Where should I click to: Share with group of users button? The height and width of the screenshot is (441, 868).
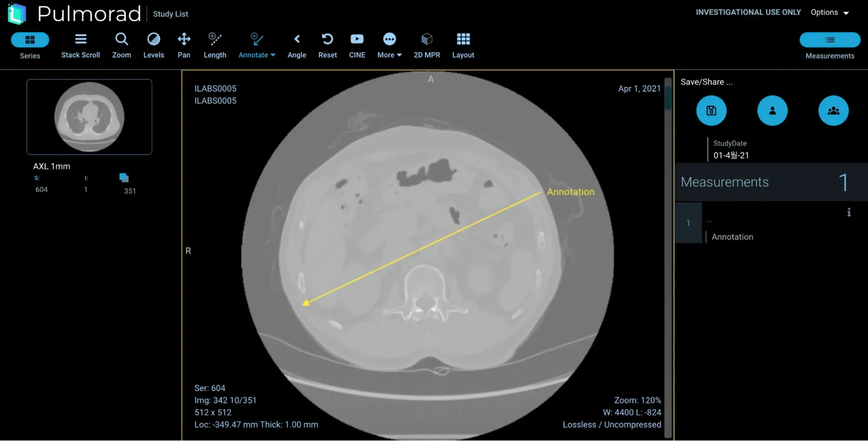(x=833, y=111)
